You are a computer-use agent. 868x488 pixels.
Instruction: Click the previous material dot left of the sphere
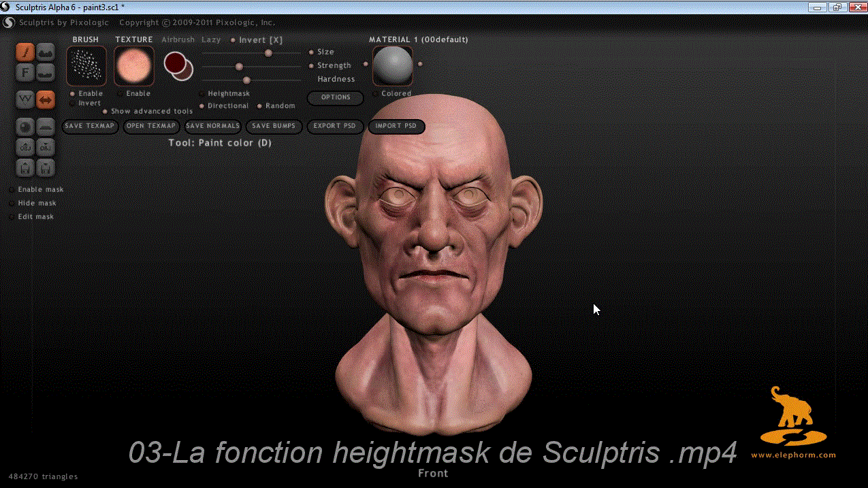[x=366, y=64]
